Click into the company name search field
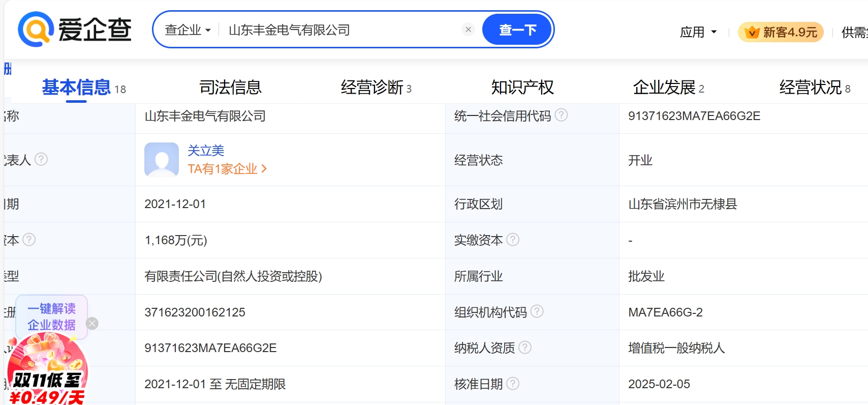Screen dimensions: 868x405 click(x=340, y=30)
